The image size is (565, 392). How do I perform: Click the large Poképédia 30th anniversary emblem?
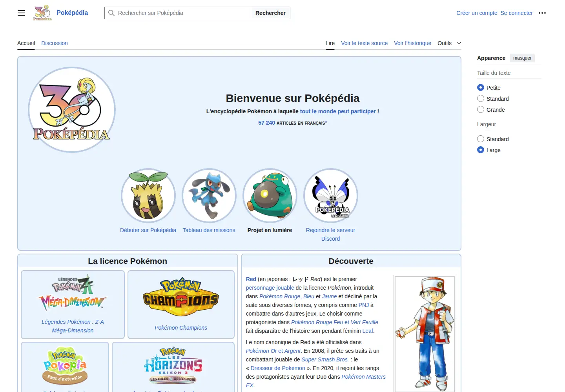tap(72, 110)
